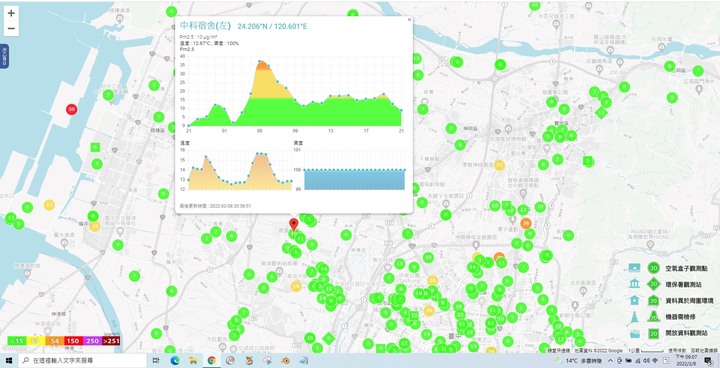Zoom out the map with minus button
Screen dimensions: 720x368
click(x=11, y=28)
